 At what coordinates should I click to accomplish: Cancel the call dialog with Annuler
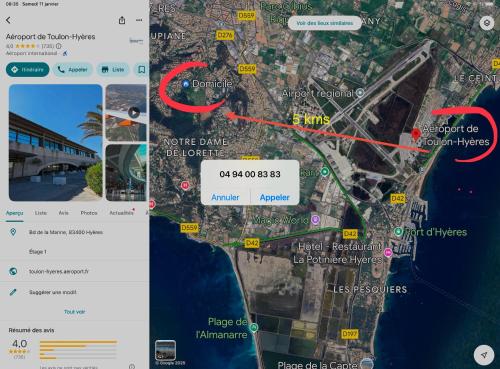(x=225, y=197)
